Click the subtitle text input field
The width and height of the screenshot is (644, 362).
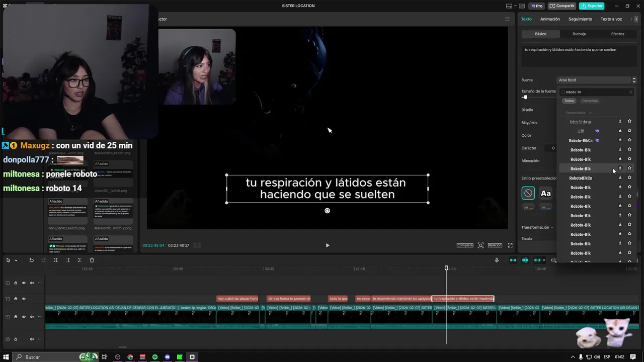point(579,55)
